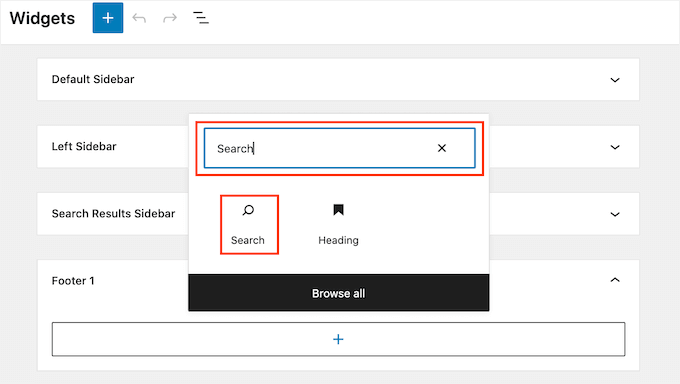Clear the search field with the X
The width and height of the screenshot is (680, 384).
click(x=442, y=148)
